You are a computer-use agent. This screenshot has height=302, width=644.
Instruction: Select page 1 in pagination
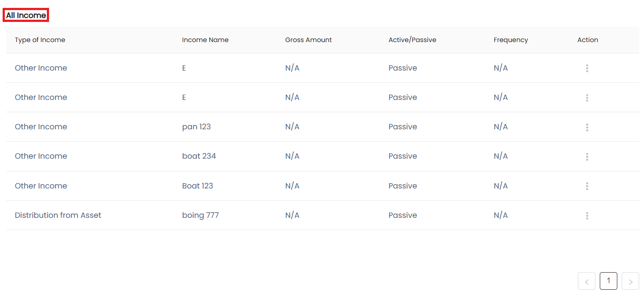point(608,281)
